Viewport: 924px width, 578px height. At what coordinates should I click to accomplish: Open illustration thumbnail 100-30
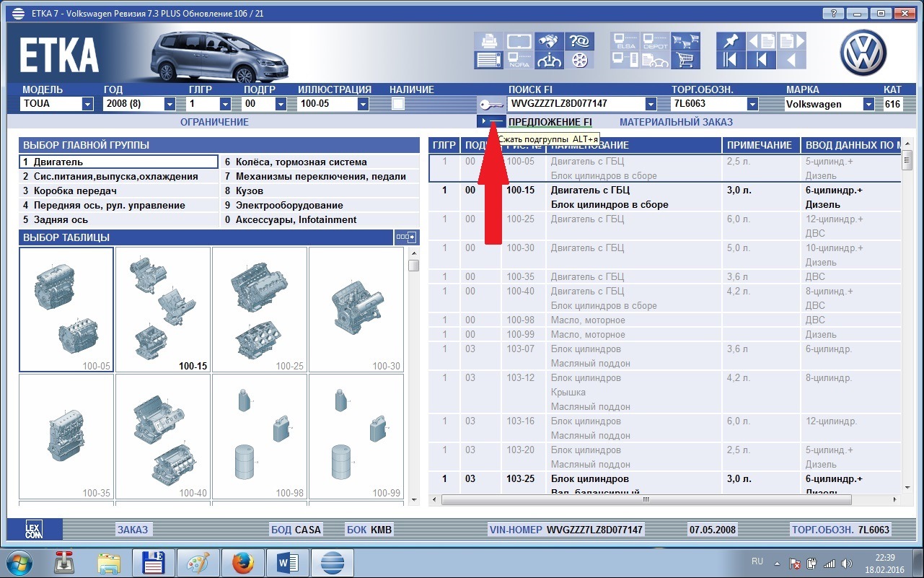tap(356, 310)
